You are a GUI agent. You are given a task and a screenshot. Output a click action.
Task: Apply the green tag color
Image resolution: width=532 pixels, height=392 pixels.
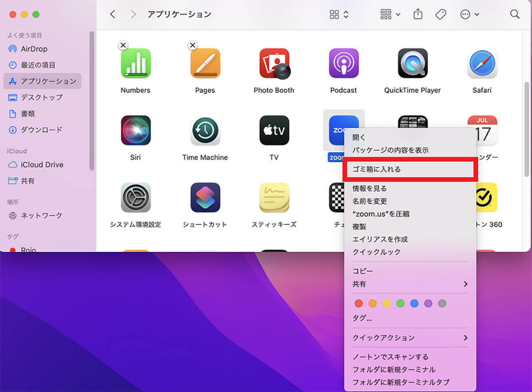pos(400,303)
